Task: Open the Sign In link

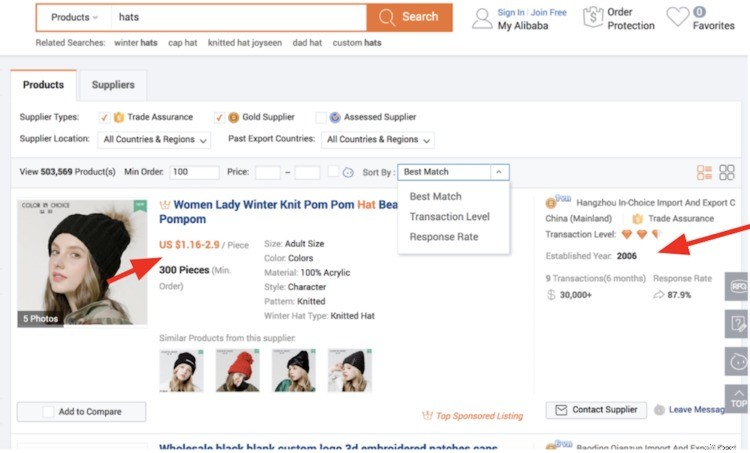Action: (x=510, y=12)
